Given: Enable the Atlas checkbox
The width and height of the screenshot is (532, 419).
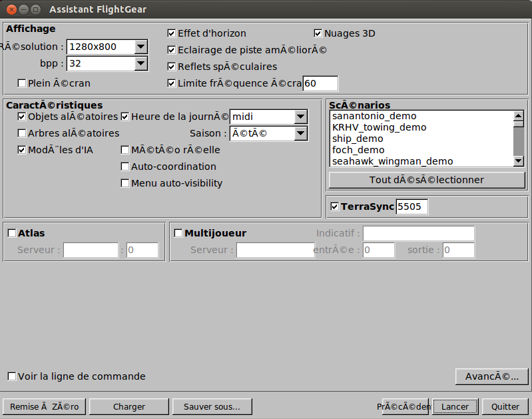Looking at the screenshot, I should [12, 233].
